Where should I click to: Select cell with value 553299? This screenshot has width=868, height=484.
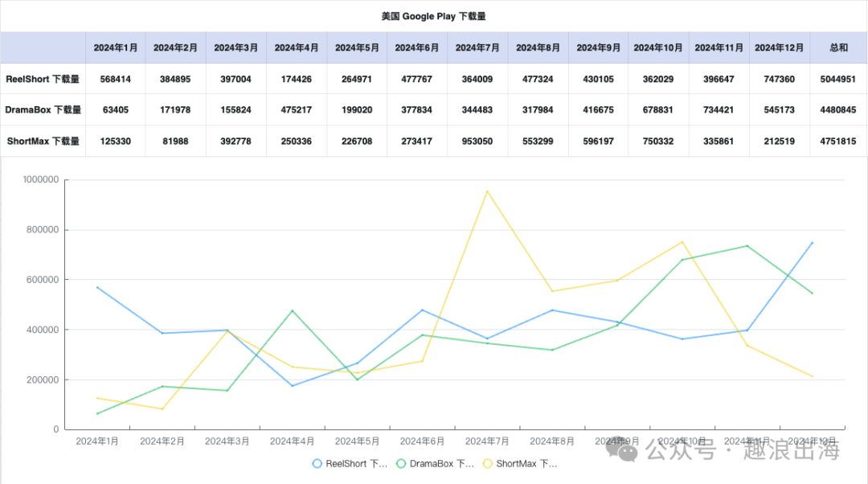click(538, 142)
